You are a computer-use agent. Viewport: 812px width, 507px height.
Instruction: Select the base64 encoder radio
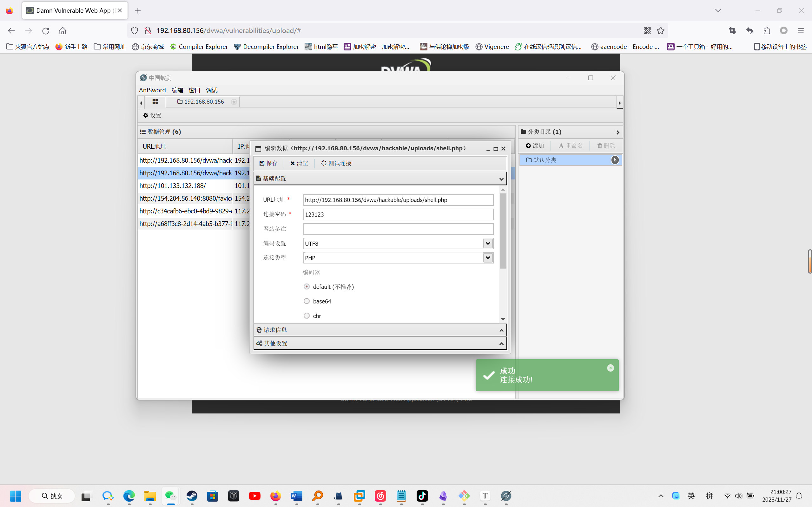pyautogui.click(x=306, y=301)
